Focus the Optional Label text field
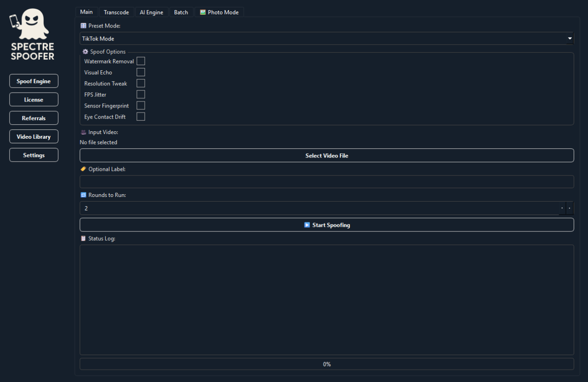Screen dimensions: 588x382 pos(327,182)
